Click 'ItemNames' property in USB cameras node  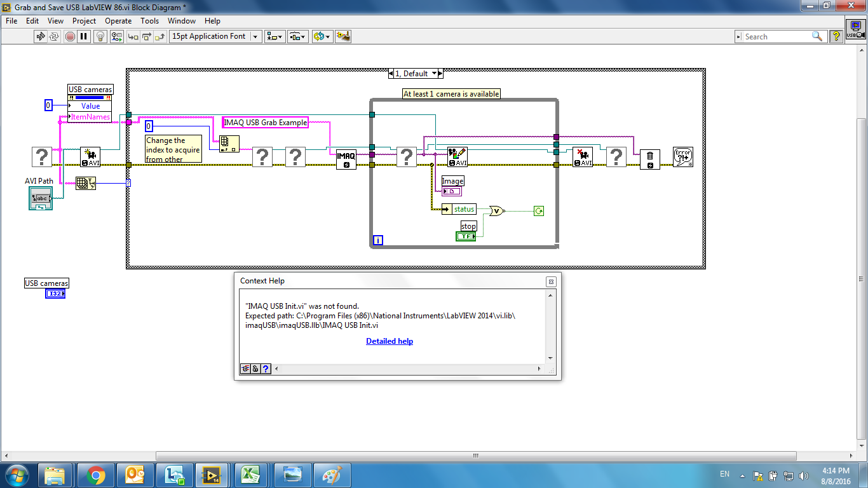[90, 117]
